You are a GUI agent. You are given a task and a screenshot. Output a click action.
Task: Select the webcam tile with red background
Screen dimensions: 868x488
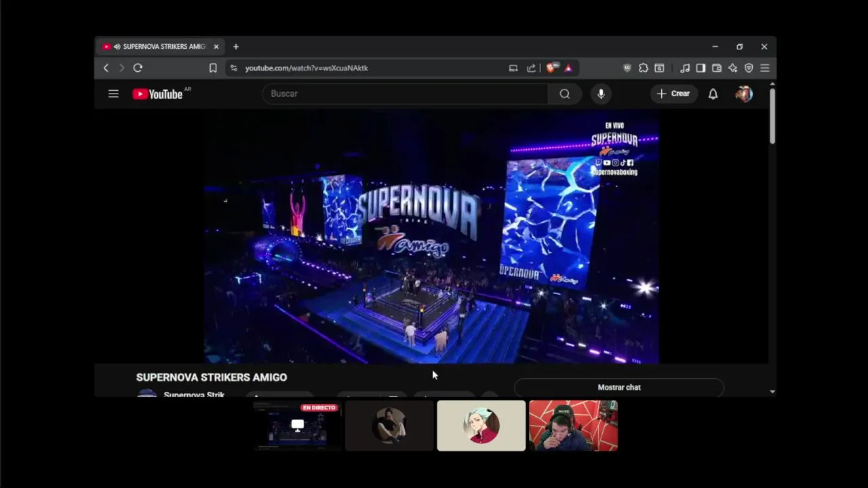pyautogui.click(x=573, y=426)
